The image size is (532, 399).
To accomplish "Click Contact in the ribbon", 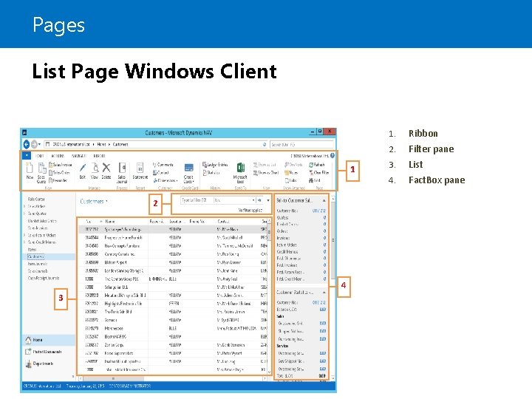I will click(161, 172).
